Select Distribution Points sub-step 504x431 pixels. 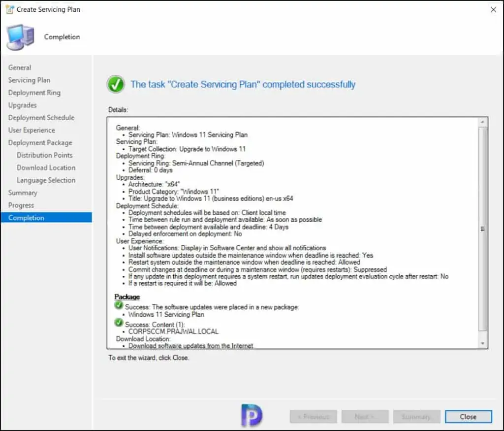point(45,155)
